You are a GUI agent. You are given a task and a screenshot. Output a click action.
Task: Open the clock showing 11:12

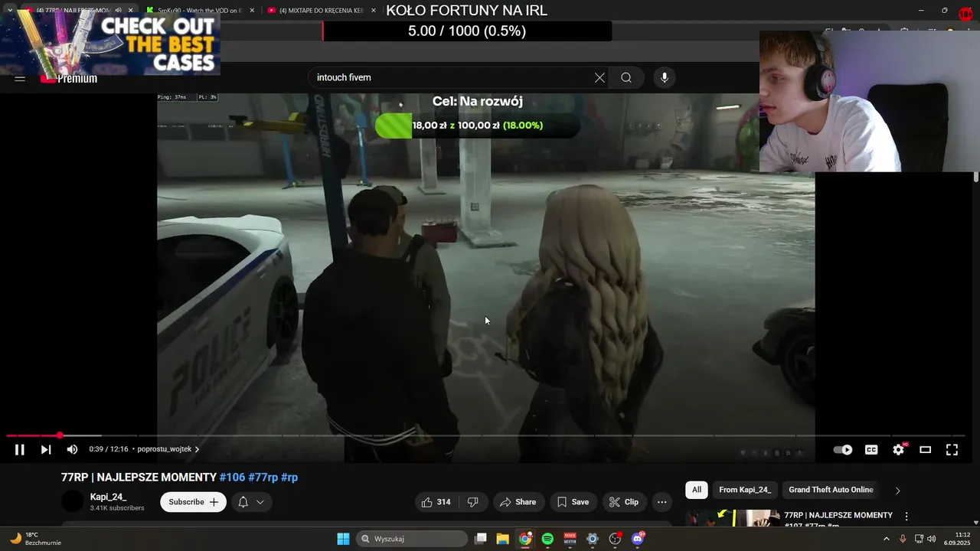(957, 539)
